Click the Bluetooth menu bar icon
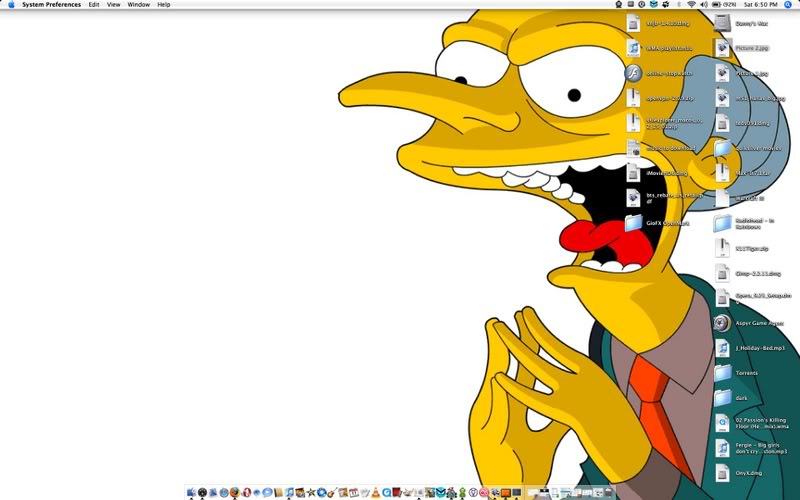 (x=679, y=4)
